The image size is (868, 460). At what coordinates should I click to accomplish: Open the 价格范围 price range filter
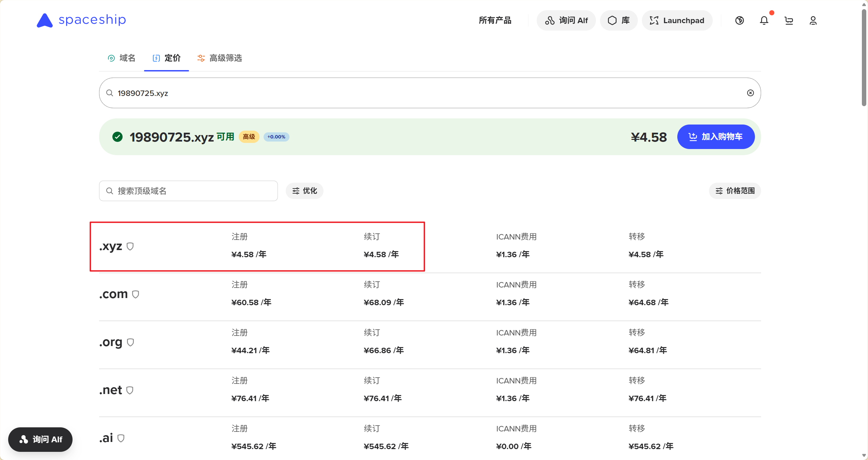pos(735,191)
